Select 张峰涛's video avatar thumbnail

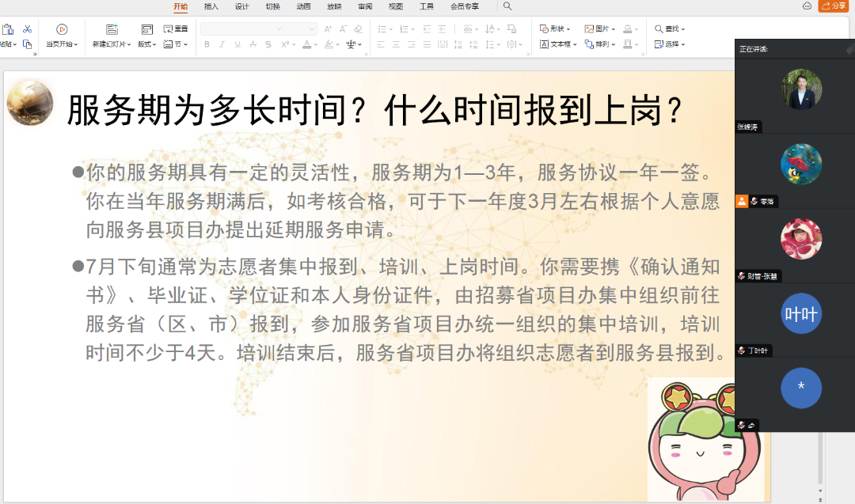(800, 89)
